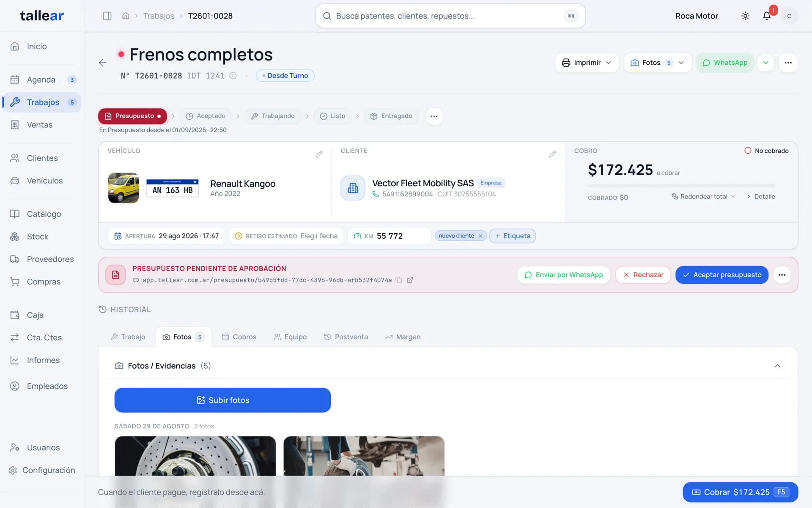Click the Presupuesto status pill
812x508 pixels.
[133, 116]
